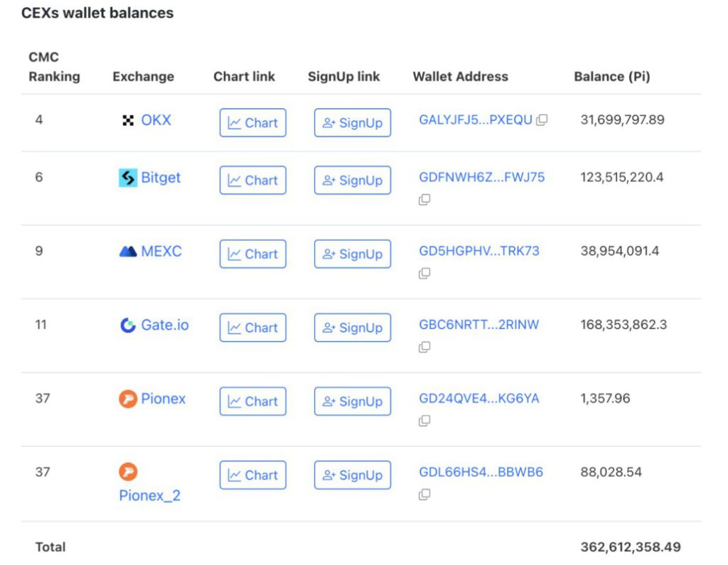Image resolution: width=728 pixels, height=565 pixels.
Task: Click the Pionex exchange logo icon
Action: [128, 399]
